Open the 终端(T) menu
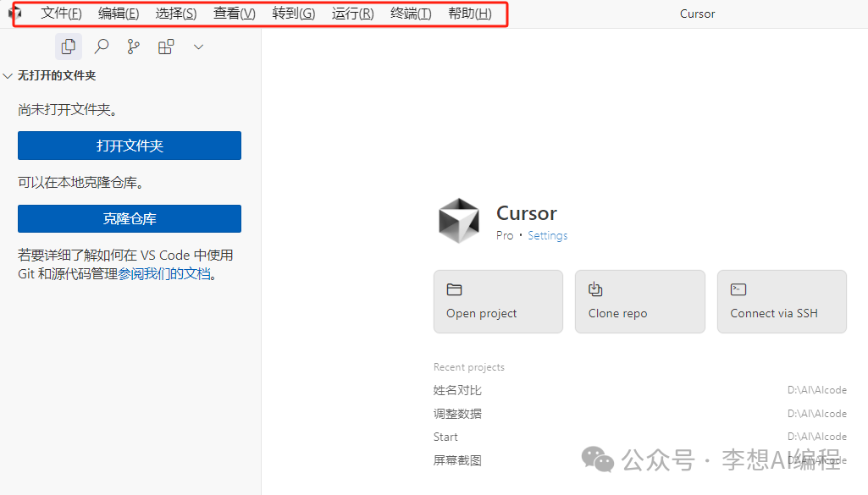This screenshot has height=495, width=868. point(411,14)
